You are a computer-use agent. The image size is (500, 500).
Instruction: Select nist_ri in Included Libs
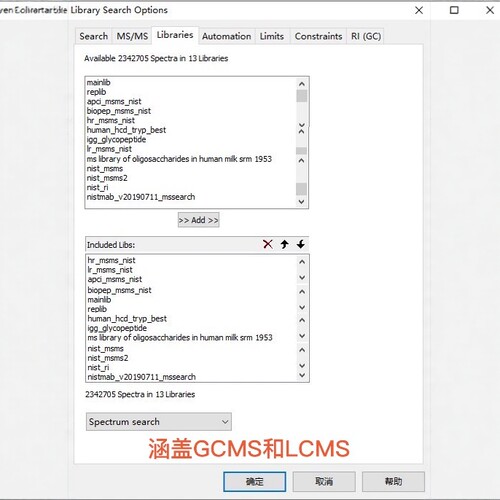[x=98, y=368]
